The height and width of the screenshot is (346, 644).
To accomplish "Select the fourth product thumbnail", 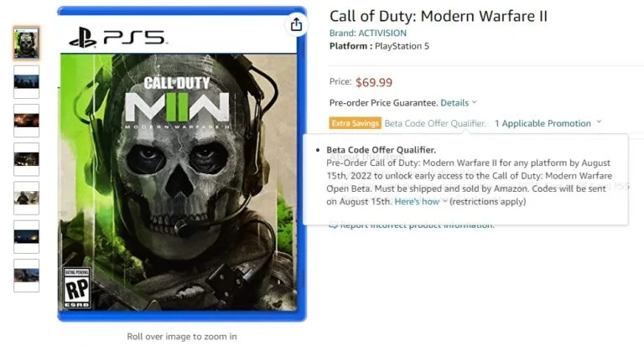I will [x=26, y=159].
